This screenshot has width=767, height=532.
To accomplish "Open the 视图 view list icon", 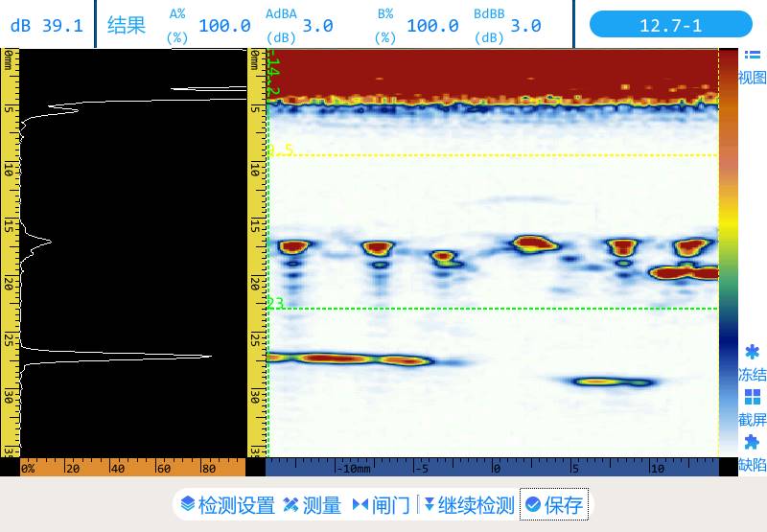I will 753,57.
